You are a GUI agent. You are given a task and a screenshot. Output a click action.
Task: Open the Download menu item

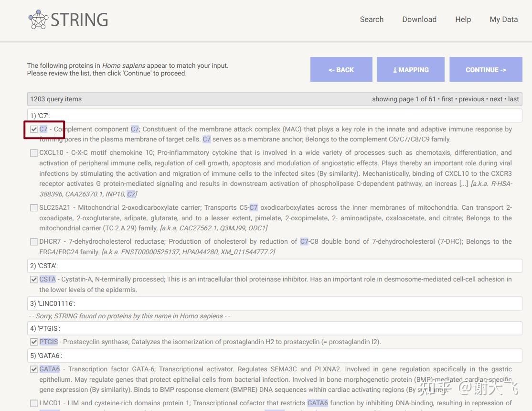419,20
